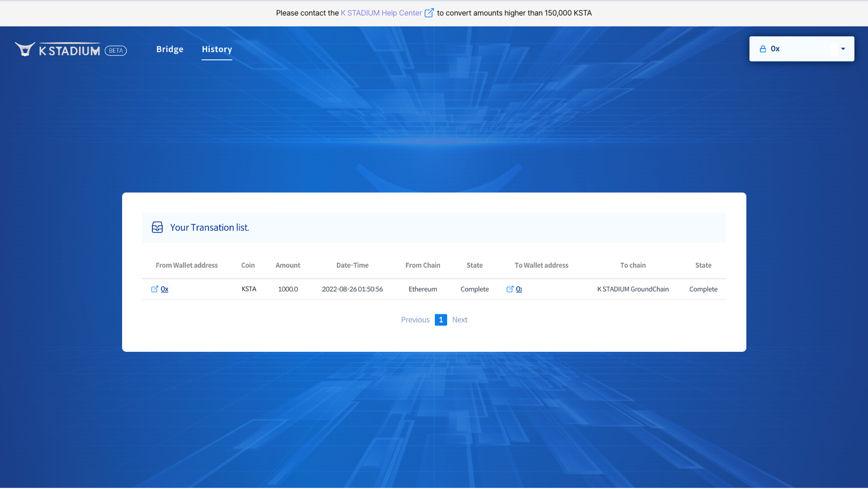Click the To wallet address link
The image size is (868, 489).
(x=519, y=289)
